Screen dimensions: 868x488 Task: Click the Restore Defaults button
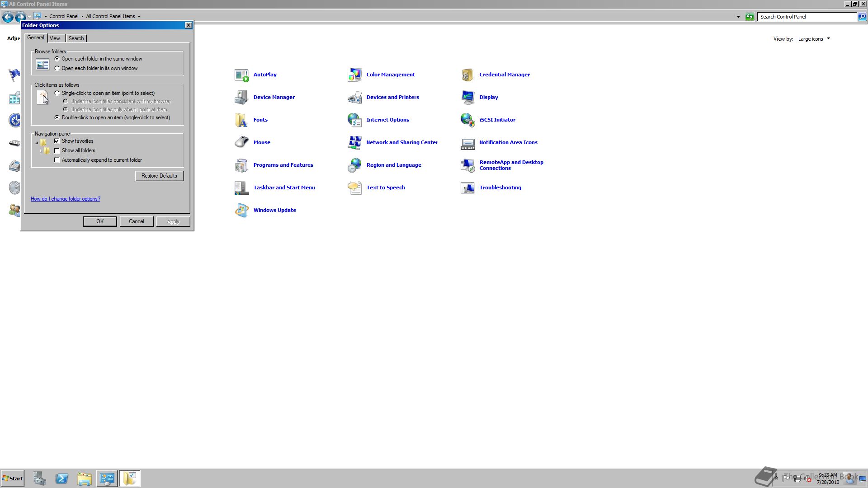[159, 176]
